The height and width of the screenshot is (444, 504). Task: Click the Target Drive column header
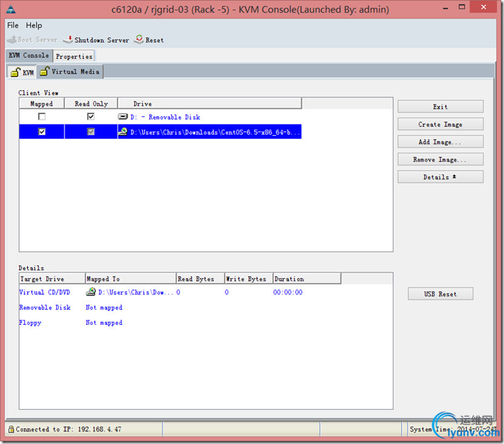(52, 279)
